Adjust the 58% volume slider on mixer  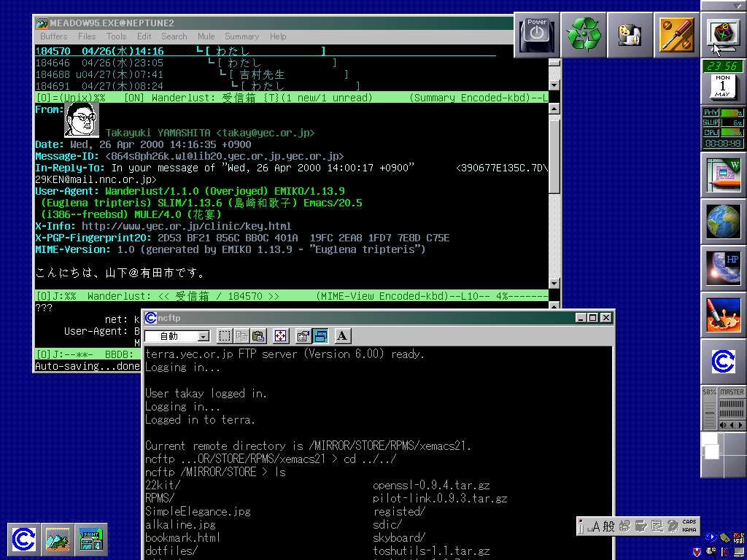(x=710, y=412)
